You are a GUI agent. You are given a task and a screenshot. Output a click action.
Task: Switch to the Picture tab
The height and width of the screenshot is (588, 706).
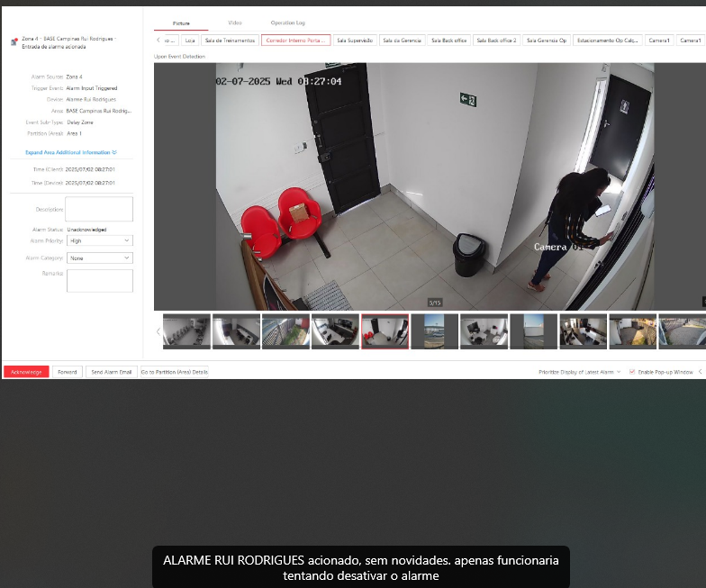[181, 23]
